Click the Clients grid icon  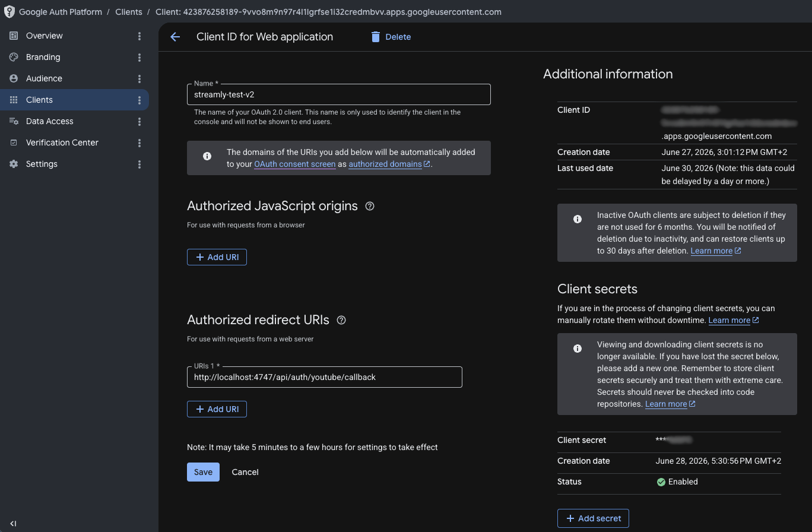pos(14,100)
